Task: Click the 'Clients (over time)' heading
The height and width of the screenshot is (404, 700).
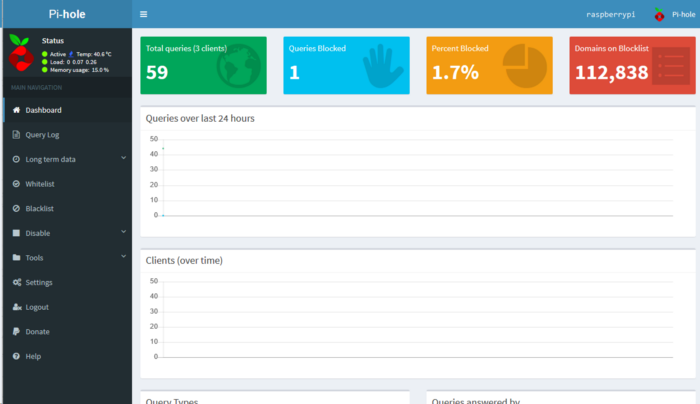Action: [x=184, y=260]
